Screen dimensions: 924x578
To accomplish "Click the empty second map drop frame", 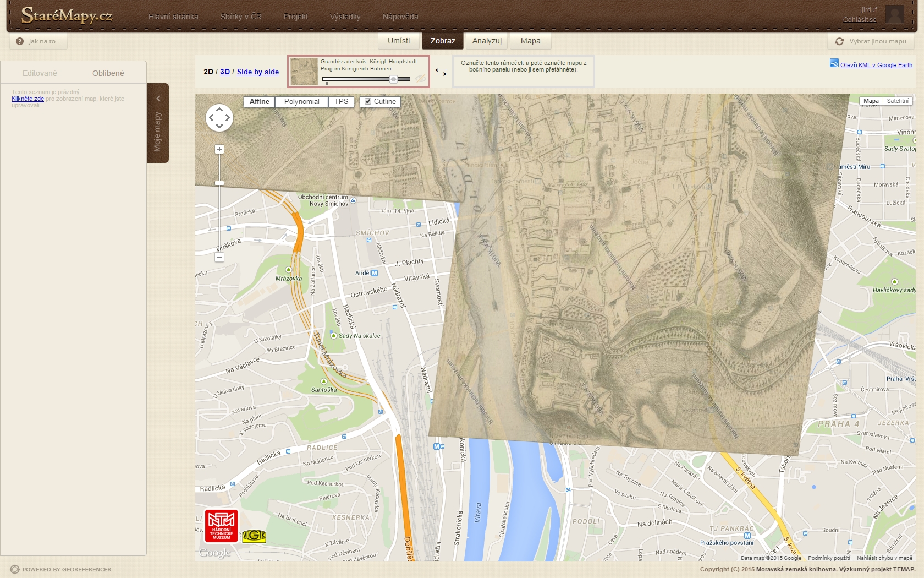I will point(524,72).
